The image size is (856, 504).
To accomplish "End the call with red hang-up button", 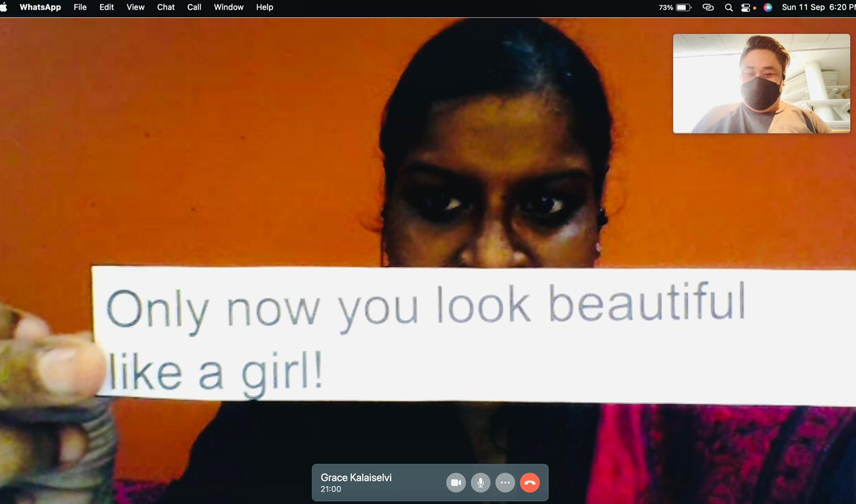I will 530,483.
